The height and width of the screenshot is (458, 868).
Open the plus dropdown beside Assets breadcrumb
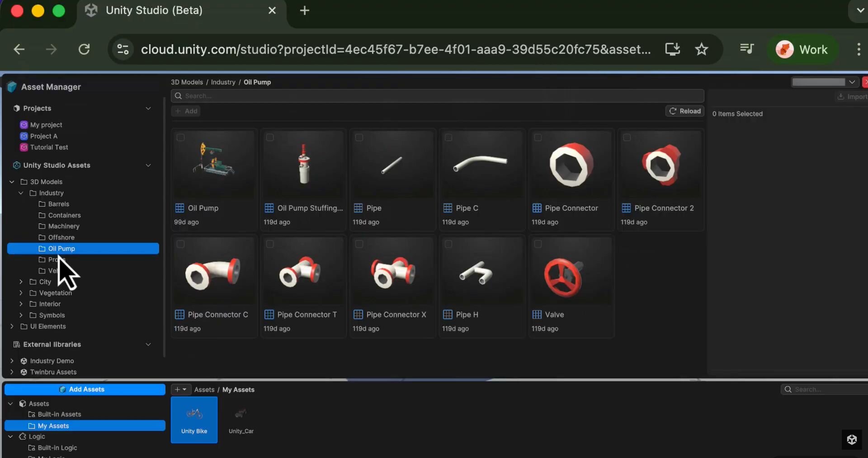[x=180, y=389]
